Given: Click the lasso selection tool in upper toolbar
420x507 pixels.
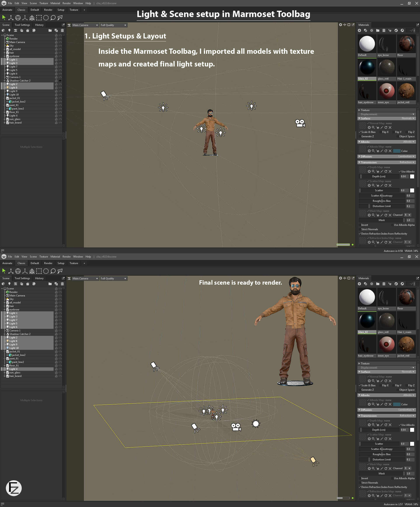Looking at the screenshot, I should [53, 18].
